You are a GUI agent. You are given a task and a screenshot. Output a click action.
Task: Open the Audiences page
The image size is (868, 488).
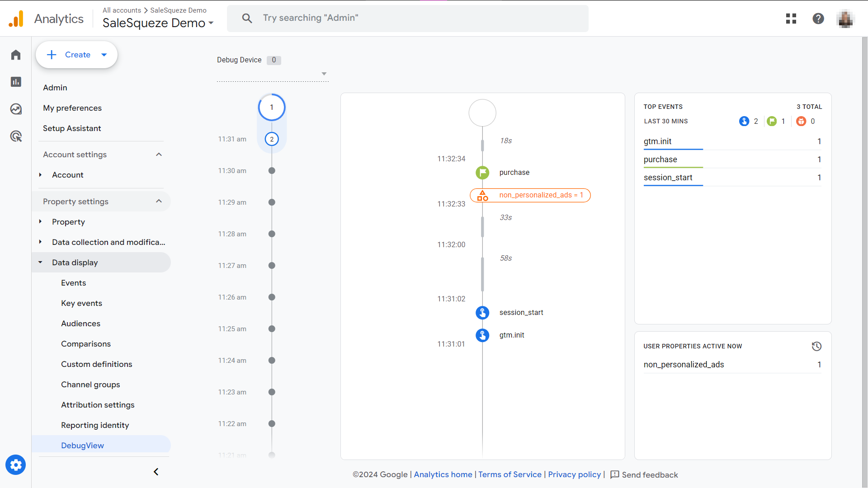pos(80,324)
